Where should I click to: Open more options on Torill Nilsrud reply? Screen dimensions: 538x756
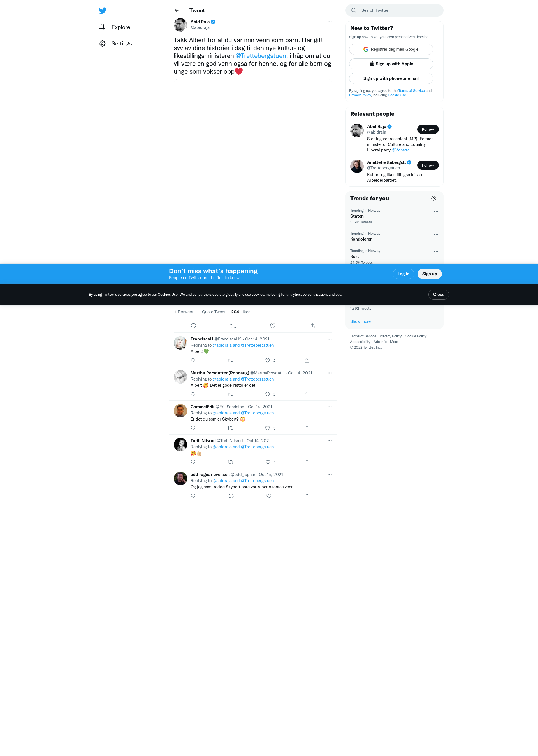329,441
